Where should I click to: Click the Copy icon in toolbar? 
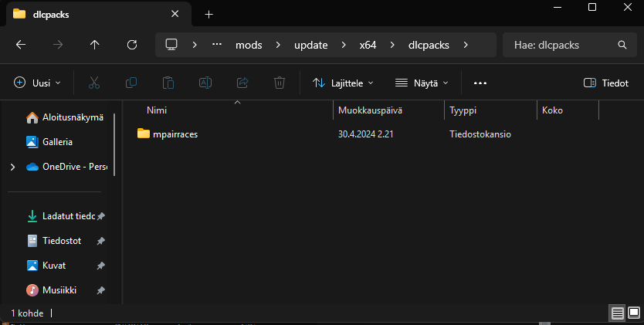click(131, 83)
